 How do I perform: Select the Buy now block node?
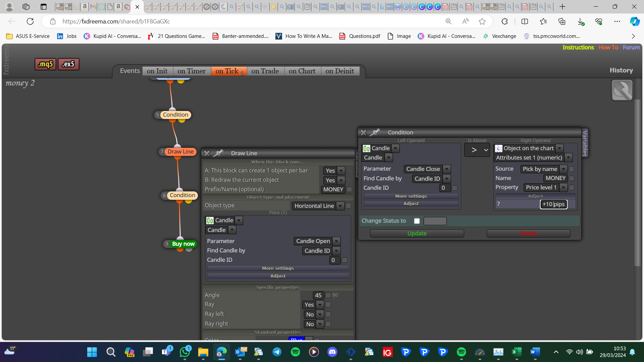183,244
